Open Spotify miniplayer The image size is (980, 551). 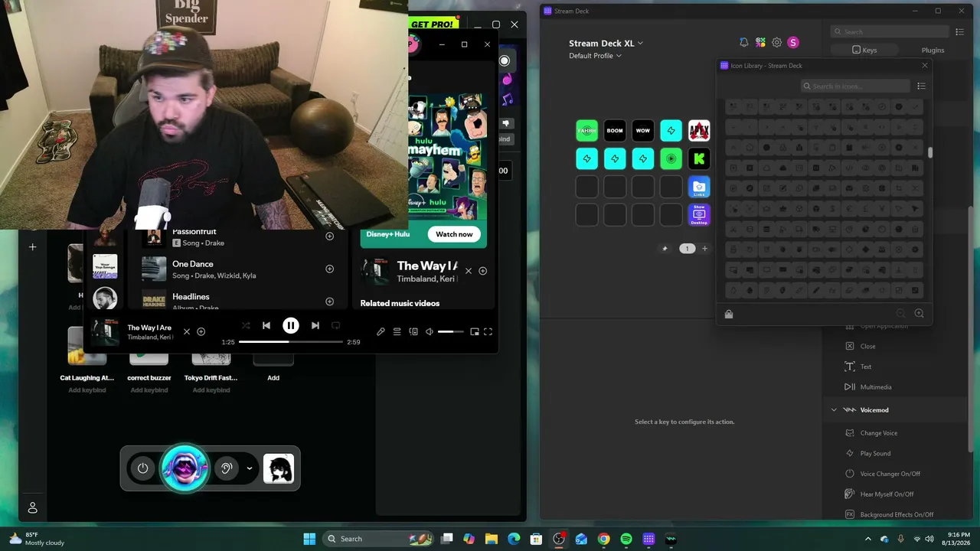click(475, 331)
